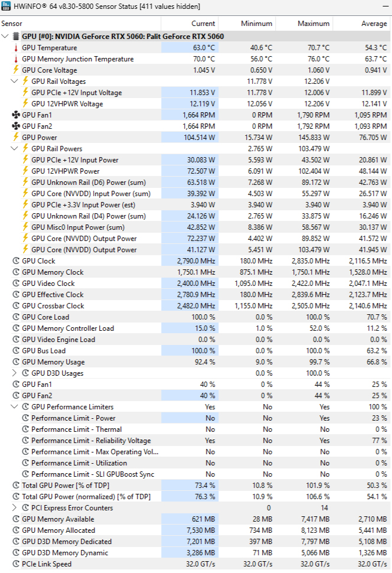The width and height of the screenshot is (392, 573).
Task: Click current GPU Clock value 2,790.0 MHz
Action: pyautogui.click(x=196, y=261)
